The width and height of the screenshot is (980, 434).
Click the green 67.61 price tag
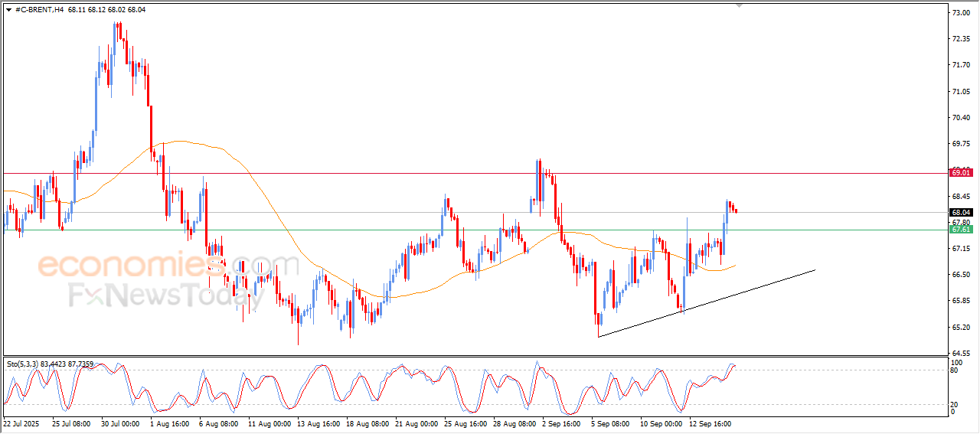tap(961, 230)
